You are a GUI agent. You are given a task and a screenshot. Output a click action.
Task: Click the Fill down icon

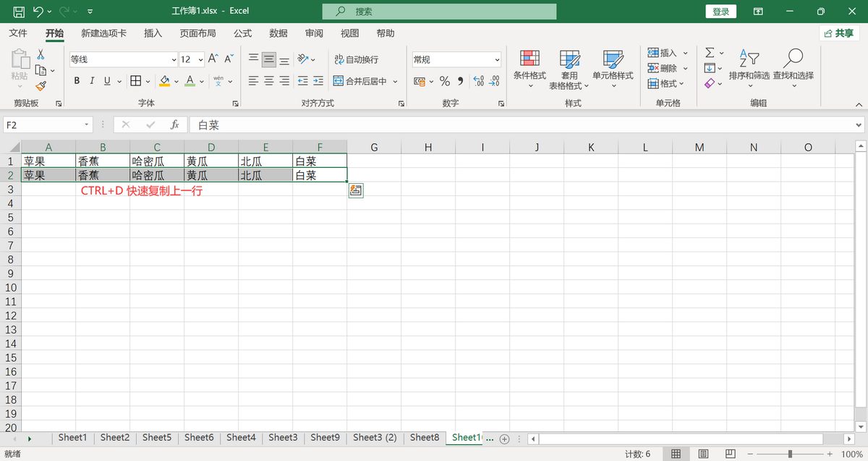710,68
